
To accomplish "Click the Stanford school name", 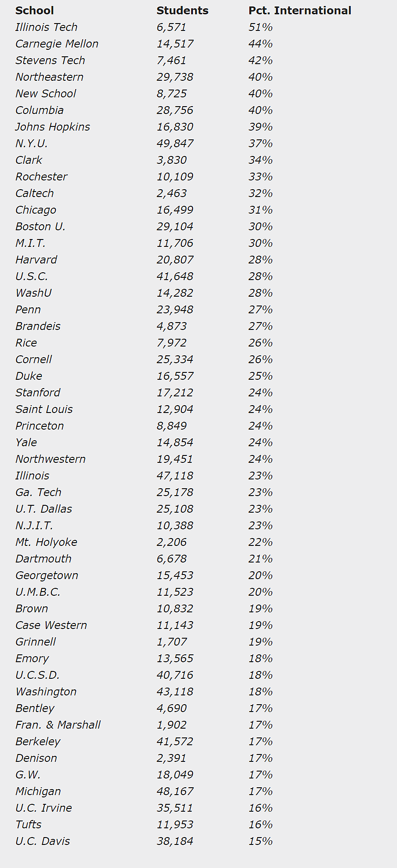I will (38, 393).
